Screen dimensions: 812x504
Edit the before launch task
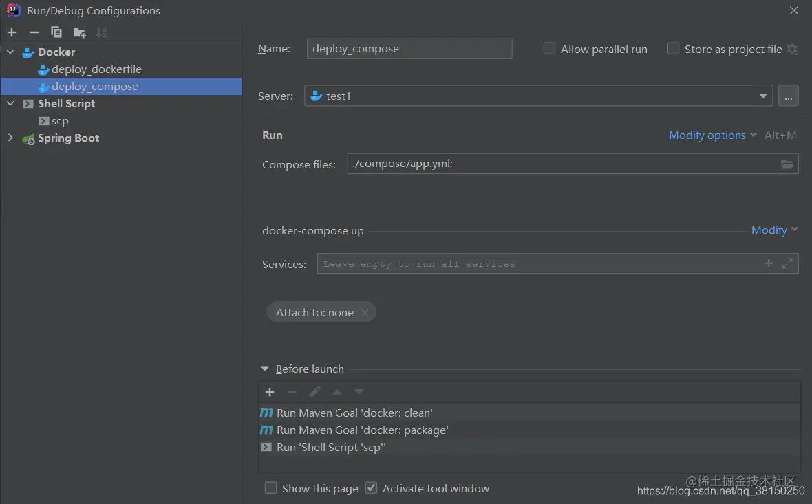click(314, 392)
